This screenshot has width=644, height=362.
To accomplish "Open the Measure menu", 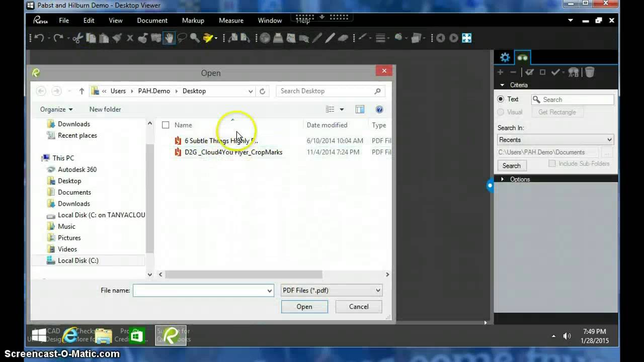I will tap(231, 21).
